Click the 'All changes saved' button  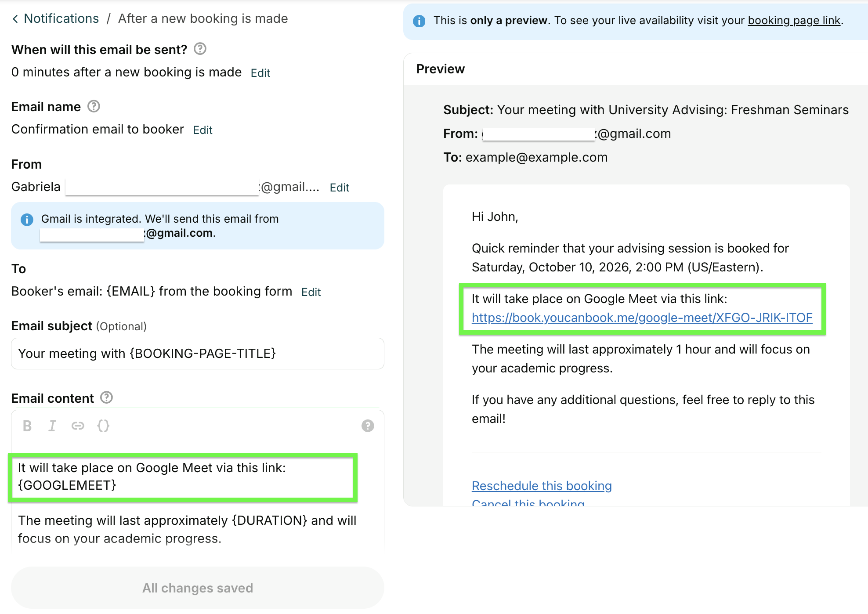[198, 588]
